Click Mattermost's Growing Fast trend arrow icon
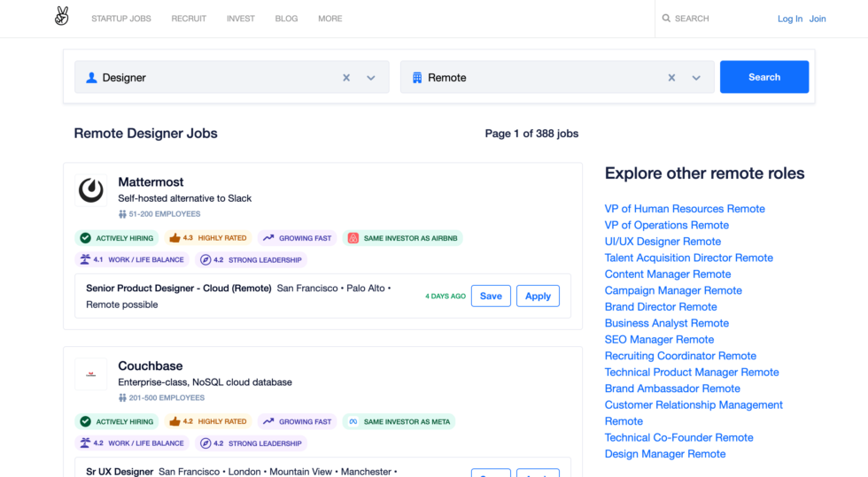 [268, 238]
